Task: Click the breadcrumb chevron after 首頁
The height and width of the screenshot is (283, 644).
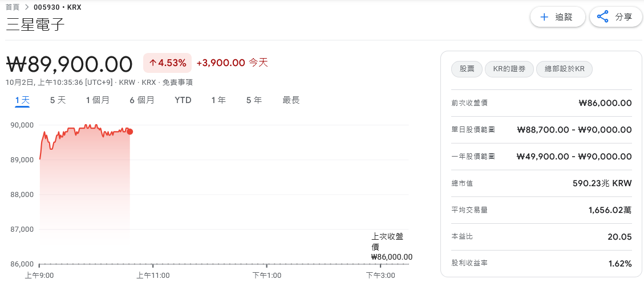Action: click(x=26, y=7)
